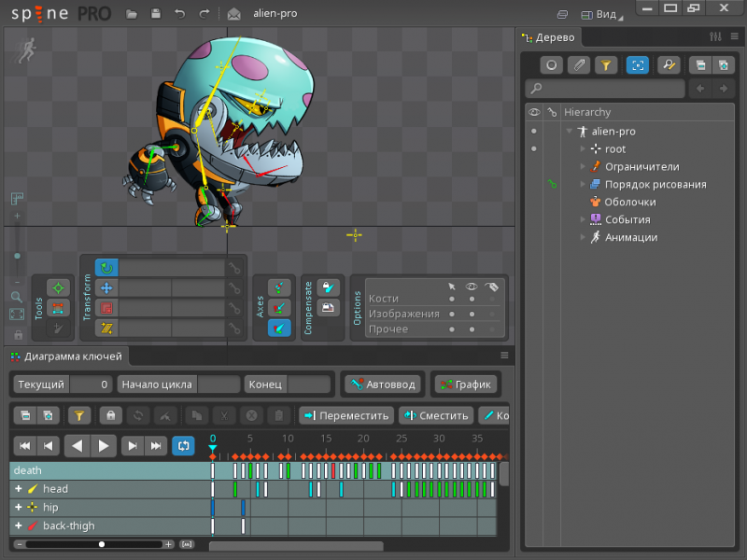Toggle visibility dot for root node
747x560 pixels.
point(534,149)
